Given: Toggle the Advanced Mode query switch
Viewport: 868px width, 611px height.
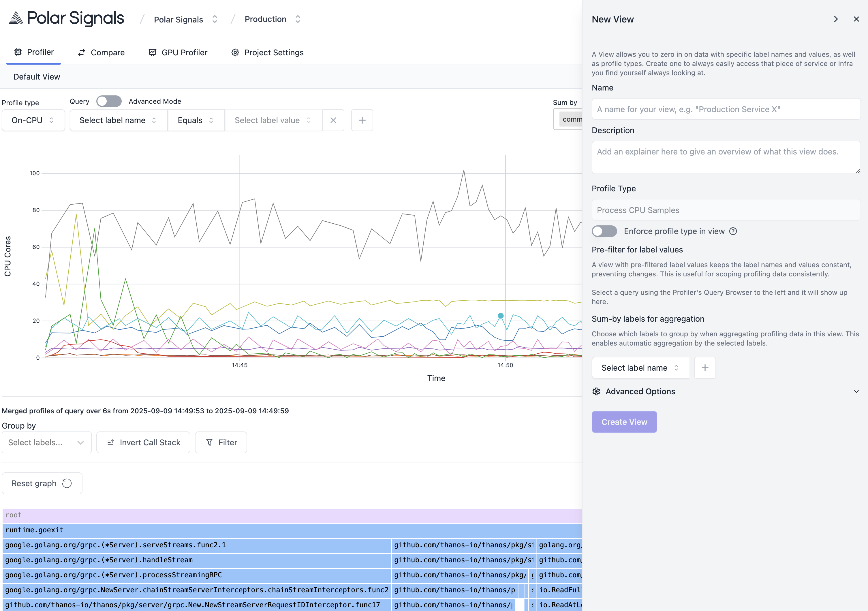Looking at the screenshot, I should (109, 101).
